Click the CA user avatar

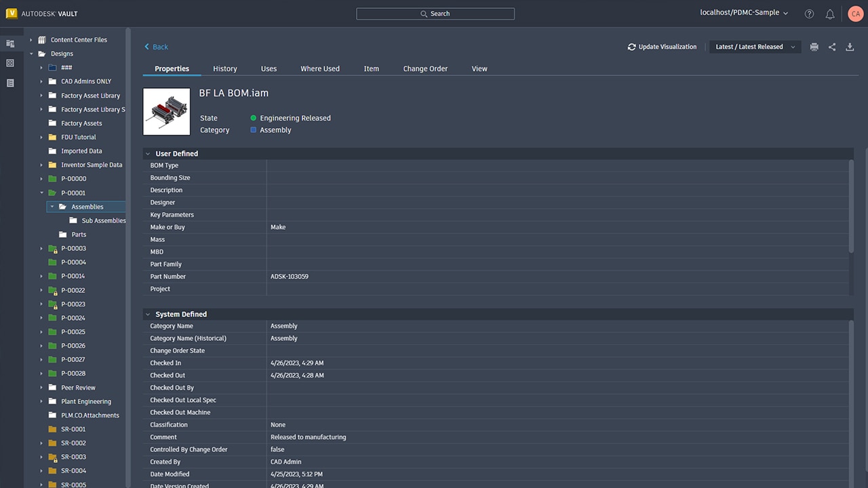(855, 14)
